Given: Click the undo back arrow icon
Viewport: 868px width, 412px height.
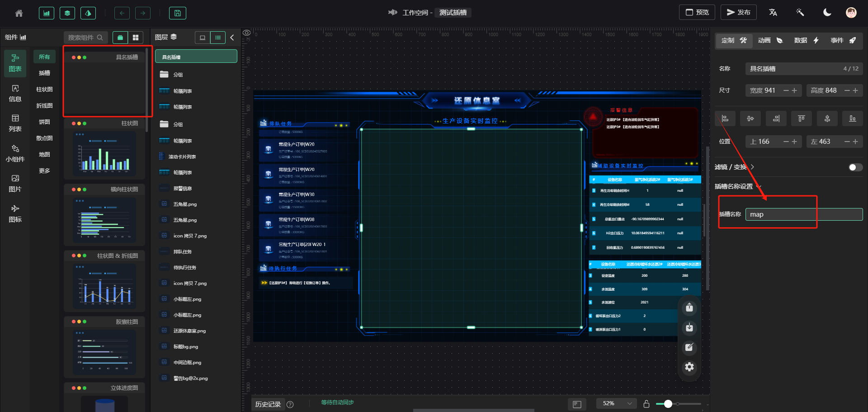Looking at the screenshot, I should tap(122, 13).
